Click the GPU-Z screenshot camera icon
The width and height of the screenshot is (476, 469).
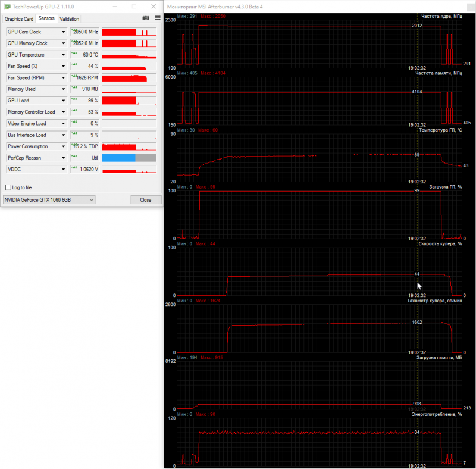click(x=146, y=18)
